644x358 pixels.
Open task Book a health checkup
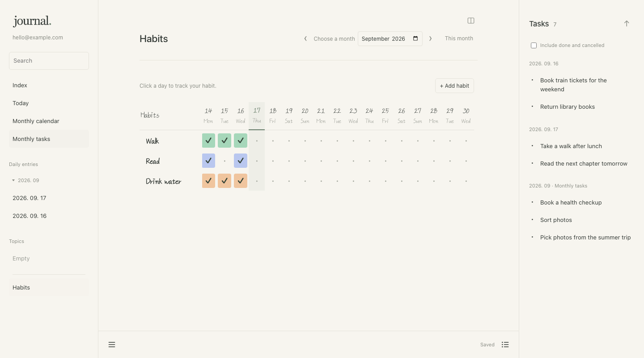[571, 202]
